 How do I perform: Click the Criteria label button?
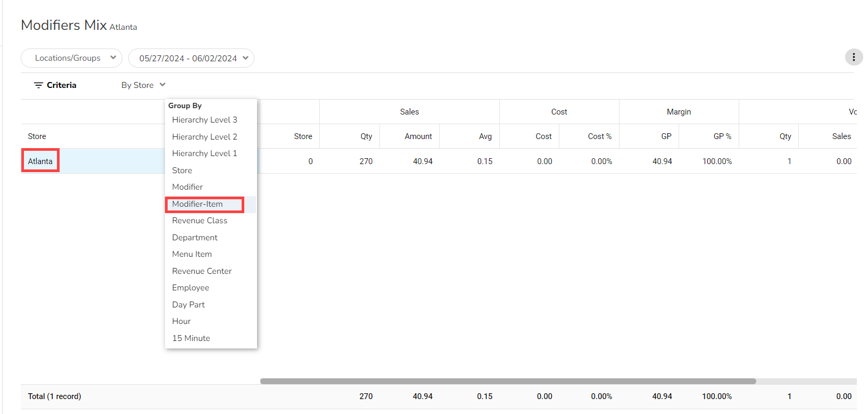point(61,85)
